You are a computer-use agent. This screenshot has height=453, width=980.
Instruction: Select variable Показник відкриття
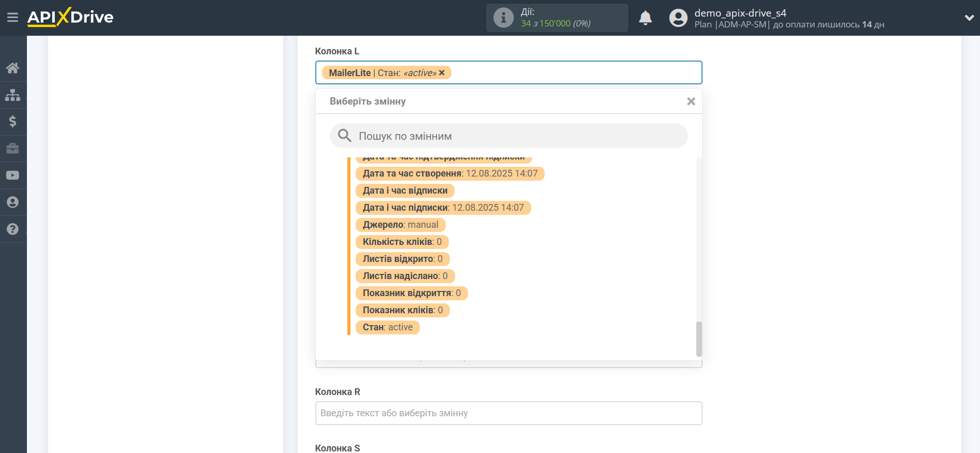coord(412,293)
